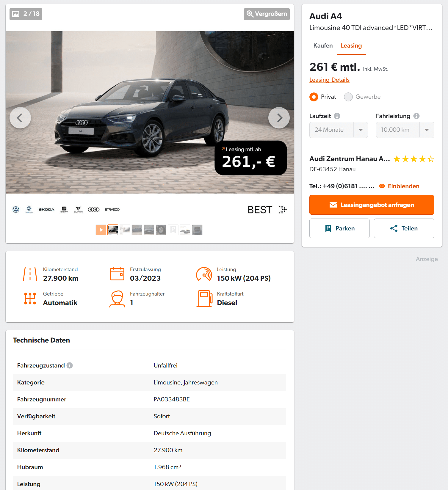Image resolution: width=448 pixels, height=490 pixels.
Task: Select the Gewerbe radio option
Action: 348,97
